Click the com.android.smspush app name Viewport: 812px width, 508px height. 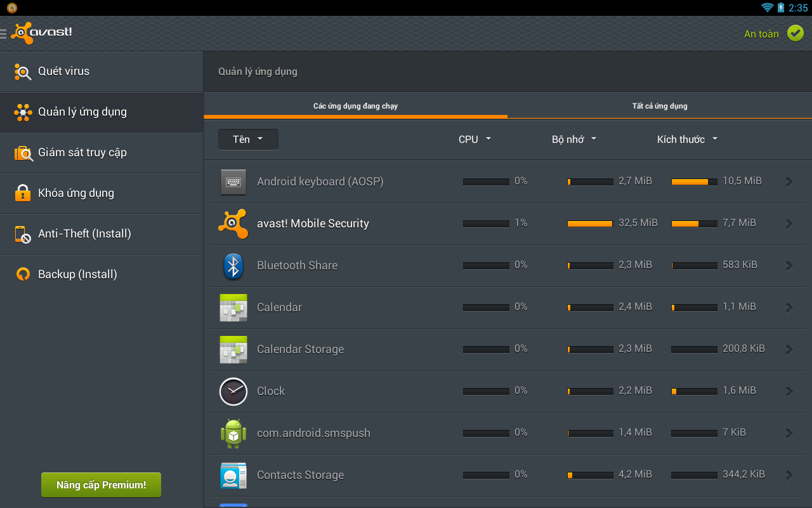[x=313, y=433]
